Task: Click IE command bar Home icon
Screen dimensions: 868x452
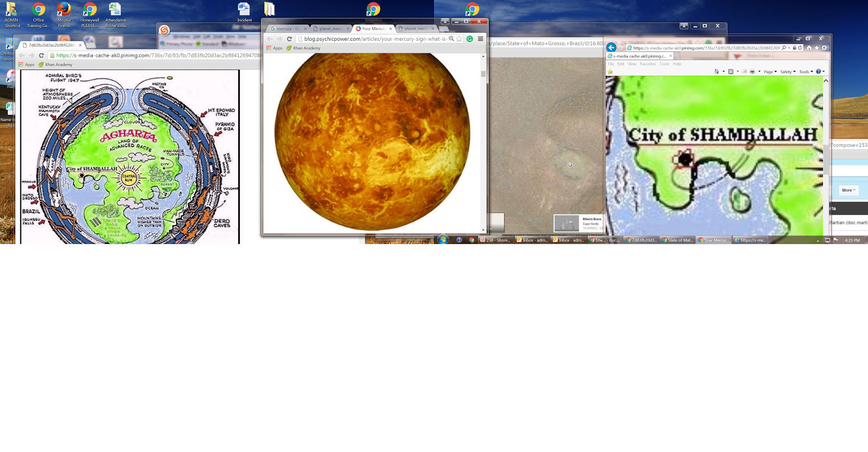Action: pyautogui.click(x=717, y=72)
